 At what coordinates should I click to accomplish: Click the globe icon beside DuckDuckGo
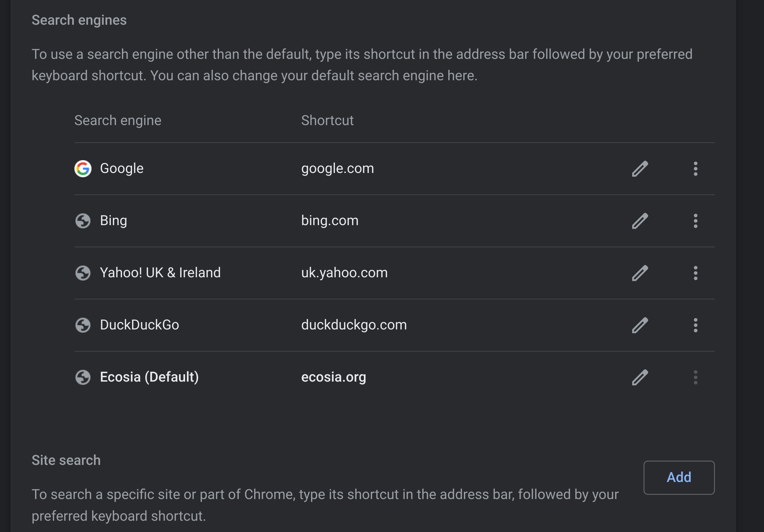pos(83,325)
